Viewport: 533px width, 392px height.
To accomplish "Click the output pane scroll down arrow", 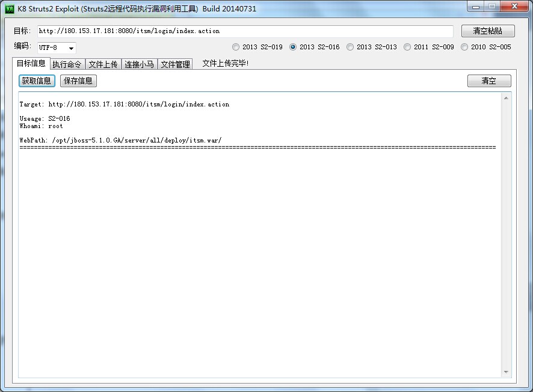I will [506, 372].
